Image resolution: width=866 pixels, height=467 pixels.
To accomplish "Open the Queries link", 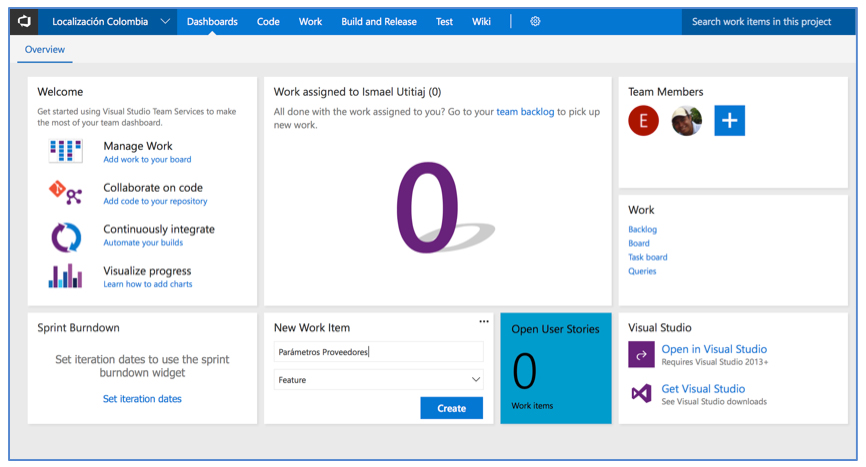I will click(642, 271).
